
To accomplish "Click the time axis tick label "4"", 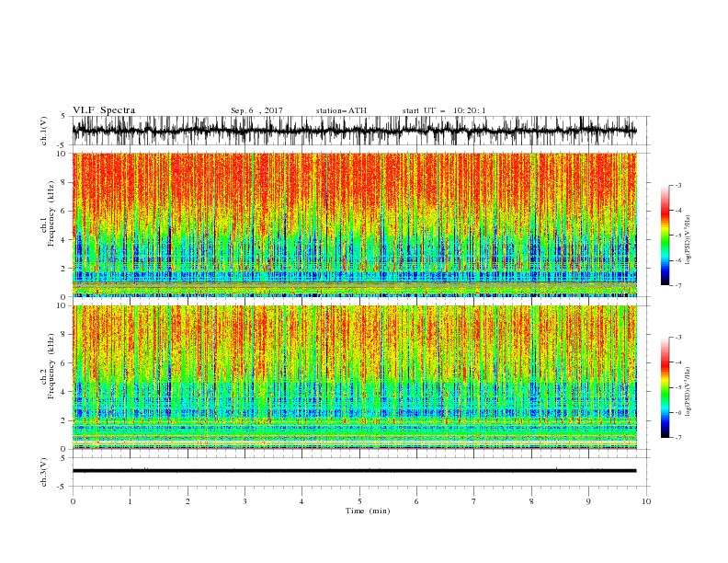I will [301, 501].
